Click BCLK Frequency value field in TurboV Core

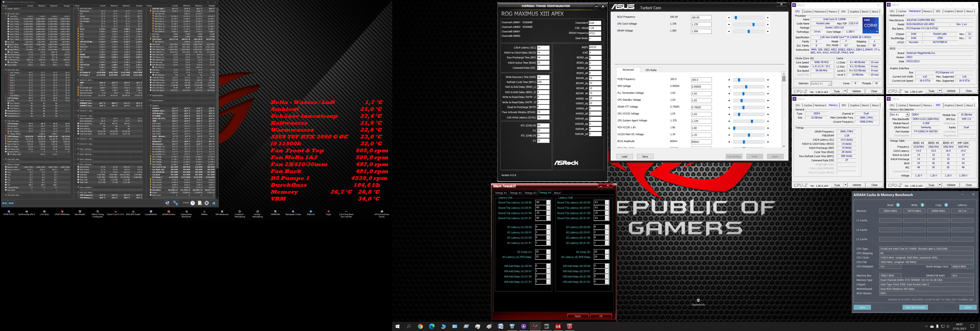click(x=701, y=17)
